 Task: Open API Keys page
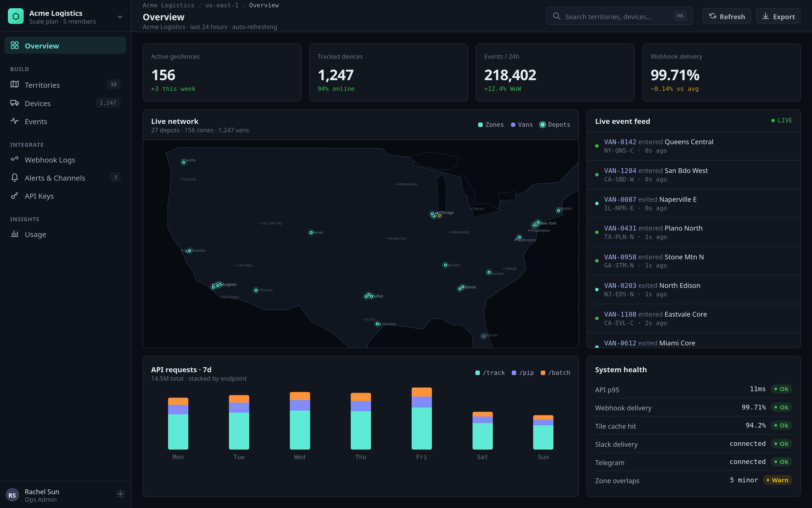pos(65,196)
